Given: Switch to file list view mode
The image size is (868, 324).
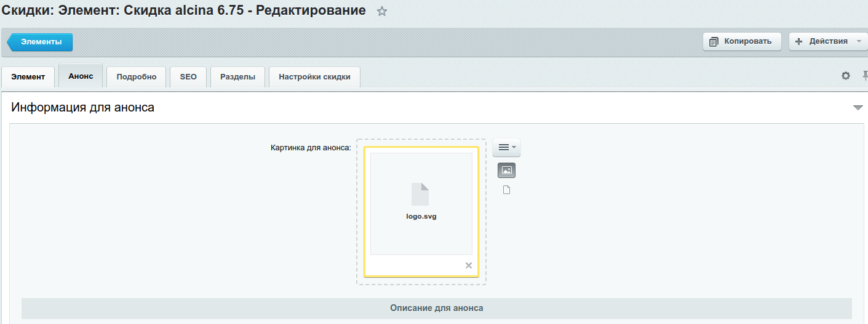Looking at the screenshot, I should 506,190.
